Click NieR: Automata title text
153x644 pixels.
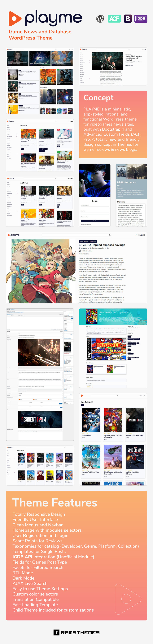[x=127, y=183]
